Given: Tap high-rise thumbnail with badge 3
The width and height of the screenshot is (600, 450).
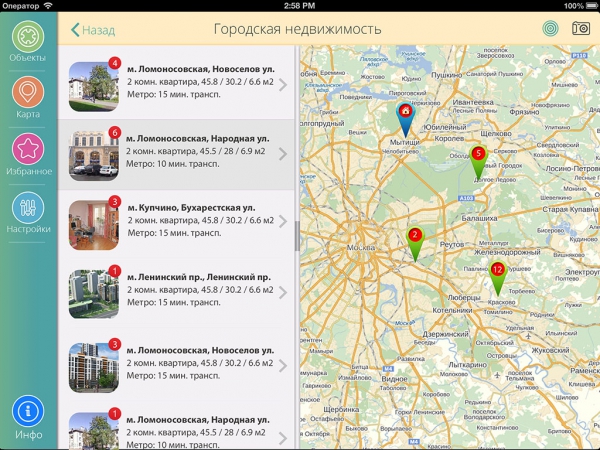Looking at the screenshot, I should click(94, 368).
